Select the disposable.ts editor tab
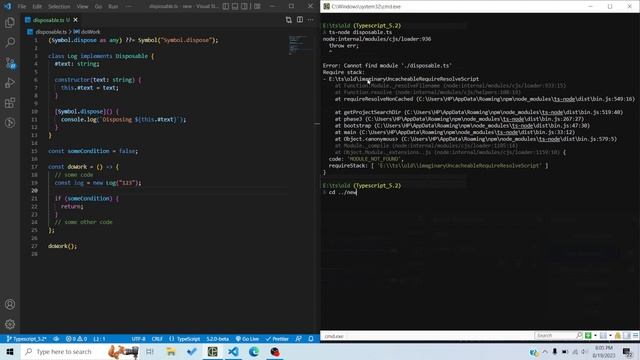This screenshot has height=360, width=640. click(x=51, y=20)
